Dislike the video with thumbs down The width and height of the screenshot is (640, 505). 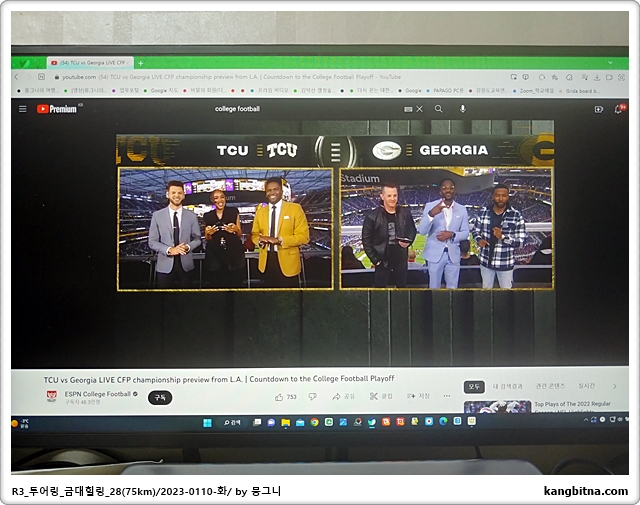tap(312, 396)
